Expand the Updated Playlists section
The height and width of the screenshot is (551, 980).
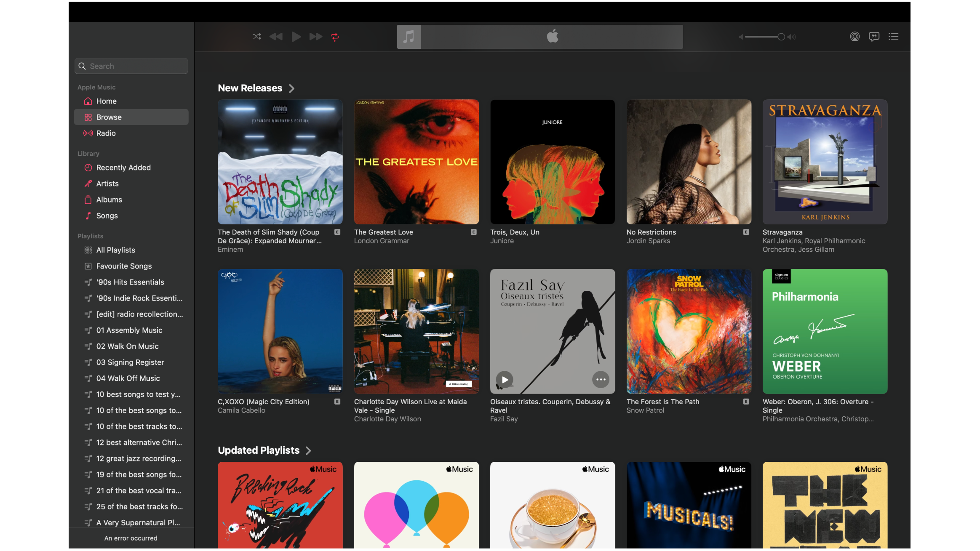309,450
